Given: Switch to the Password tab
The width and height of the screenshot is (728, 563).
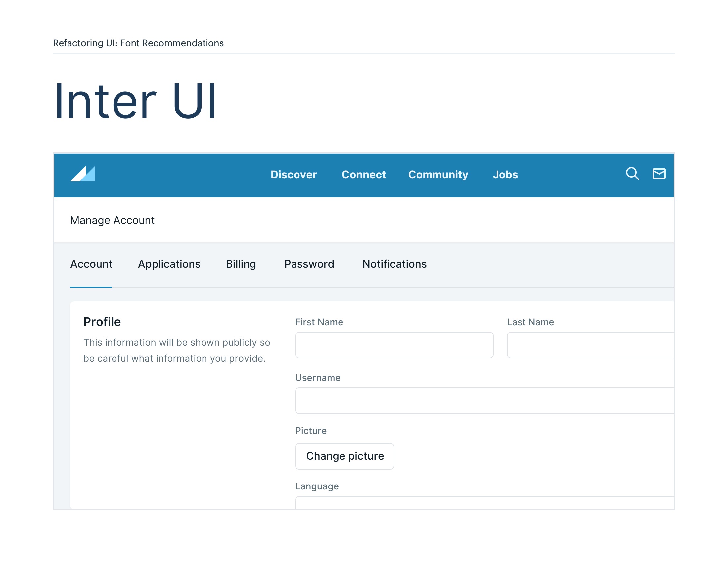Looking at the screenshot, I should click(x=309, y=264).
